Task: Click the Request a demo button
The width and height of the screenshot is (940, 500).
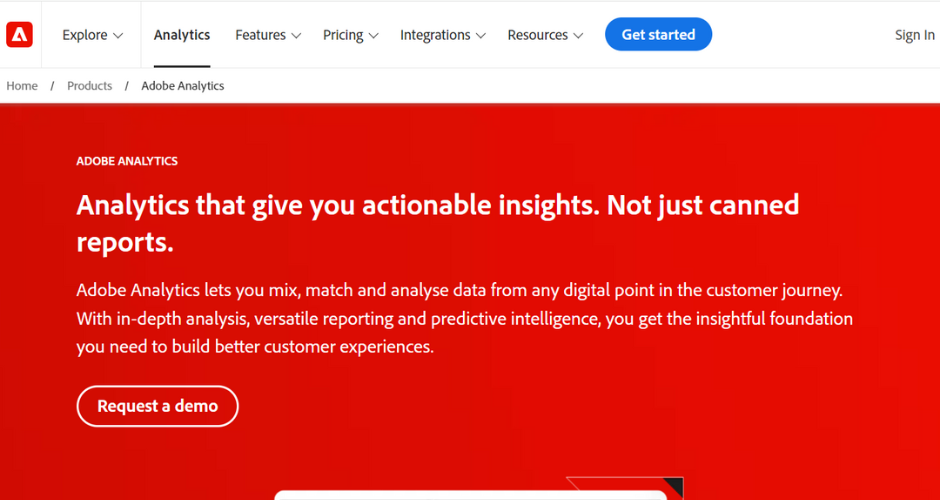Action: pyautogui.click(x=158, y=406)
